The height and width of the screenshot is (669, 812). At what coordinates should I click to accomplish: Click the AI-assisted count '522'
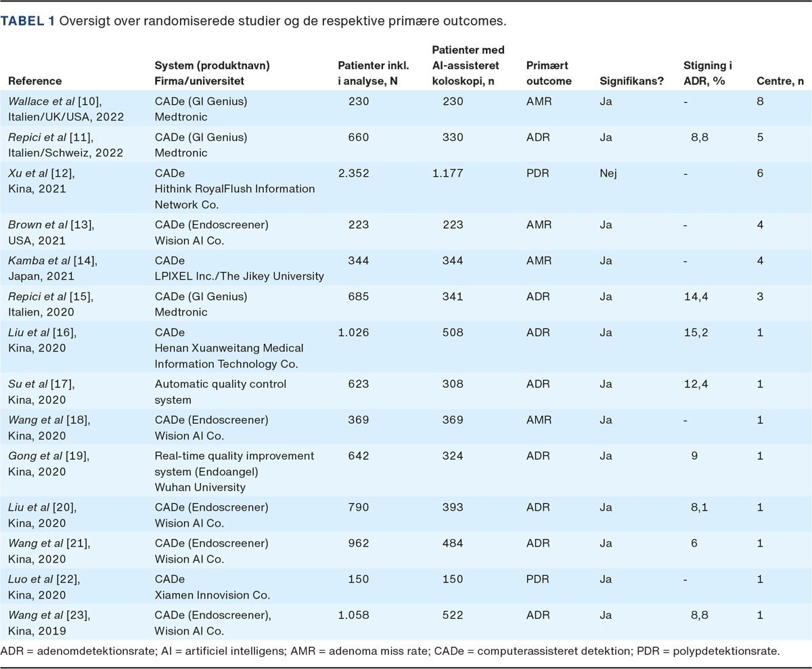453,616
